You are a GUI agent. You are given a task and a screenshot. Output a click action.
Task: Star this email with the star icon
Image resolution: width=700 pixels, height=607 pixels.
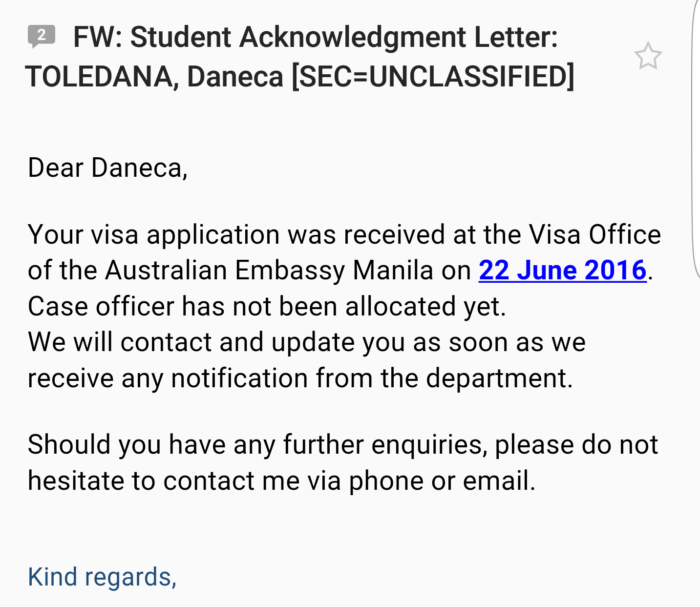tap(648, 56)
